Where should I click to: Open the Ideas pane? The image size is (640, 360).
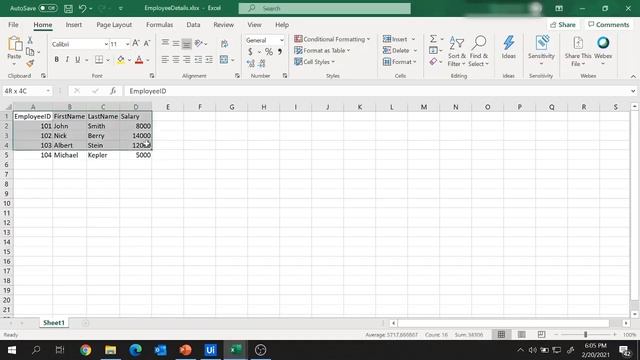click(509, 47)
